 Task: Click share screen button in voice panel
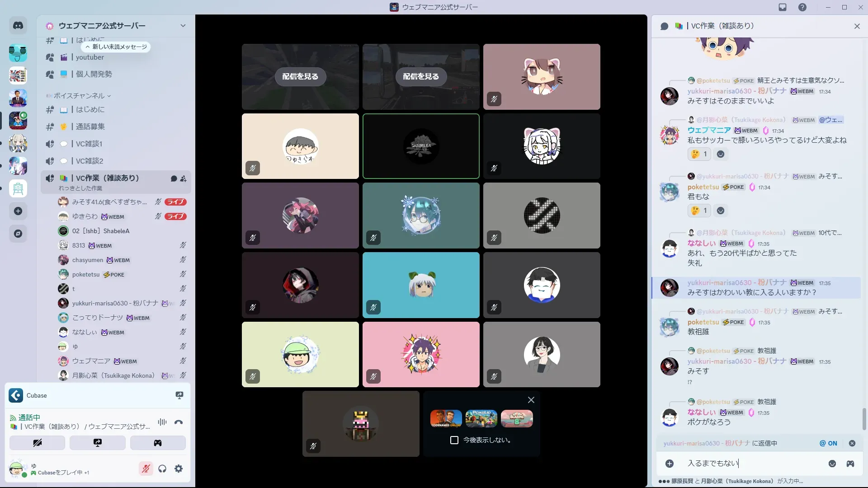click(98, 443)
